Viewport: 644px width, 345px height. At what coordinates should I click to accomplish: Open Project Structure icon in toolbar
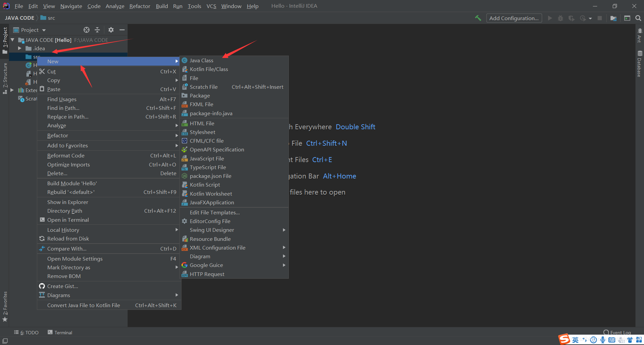click(613, 18)
